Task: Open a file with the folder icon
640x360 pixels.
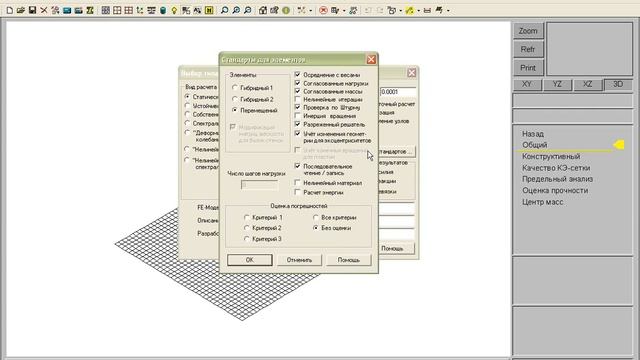Action: tap(21, 10)
